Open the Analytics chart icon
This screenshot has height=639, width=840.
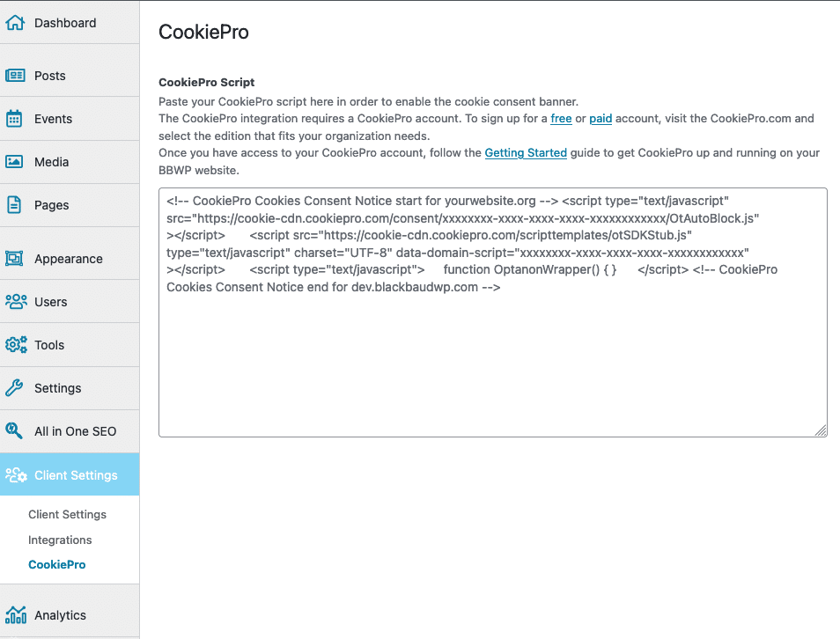(16, 615)
